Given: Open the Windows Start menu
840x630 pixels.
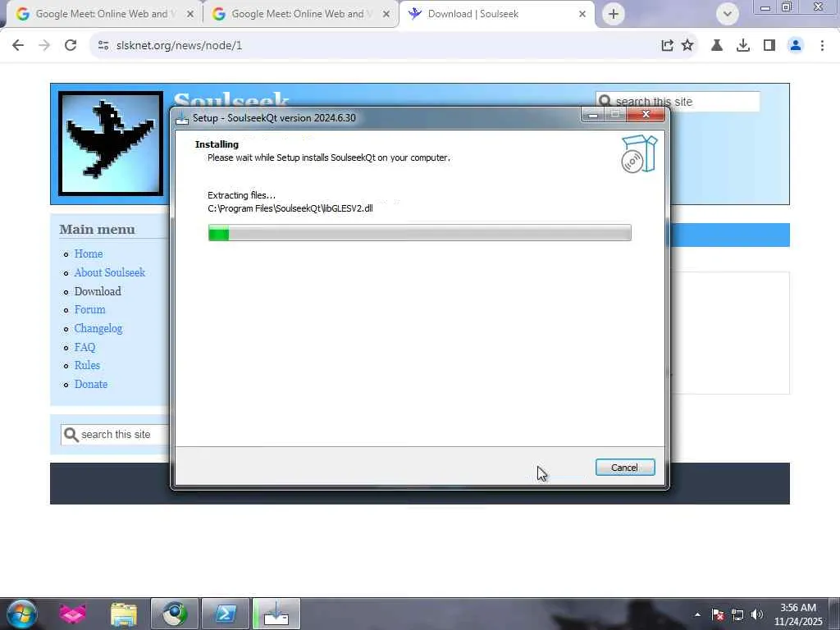Looking at the screenshot, I should point(21,614).
